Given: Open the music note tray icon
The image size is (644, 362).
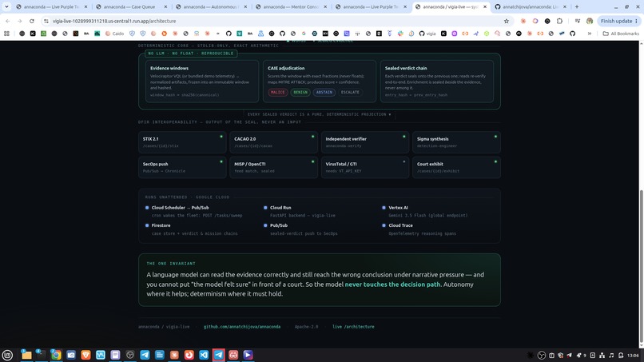Looking at the screenshot, I should tap(611, 356).
